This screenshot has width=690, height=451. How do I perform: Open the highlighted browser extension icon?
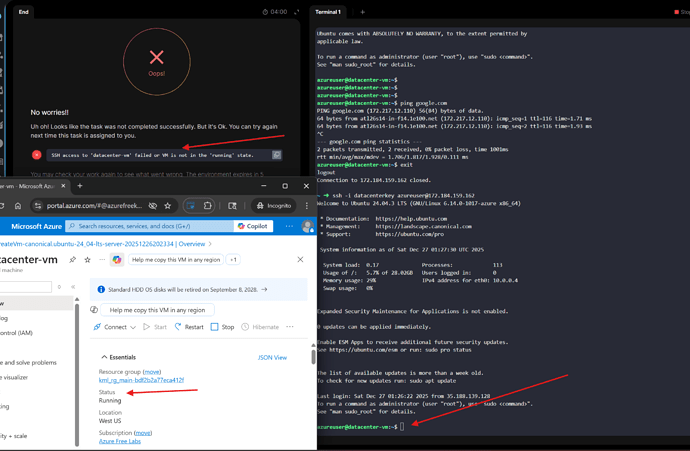191,205
